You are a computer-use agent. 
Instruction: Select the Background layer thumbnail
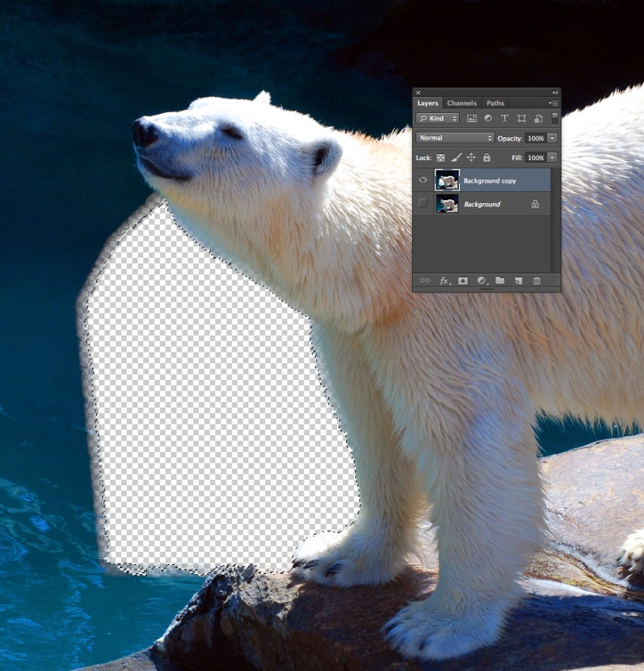tap(447, 204)
